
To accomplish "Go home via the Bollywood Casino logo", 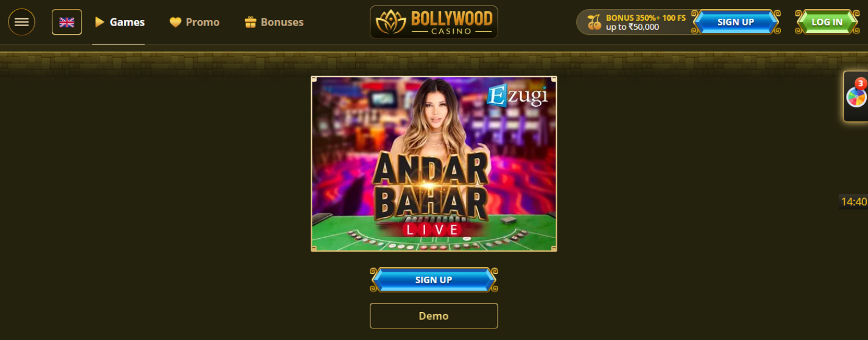I will click(x=434, y=22).
